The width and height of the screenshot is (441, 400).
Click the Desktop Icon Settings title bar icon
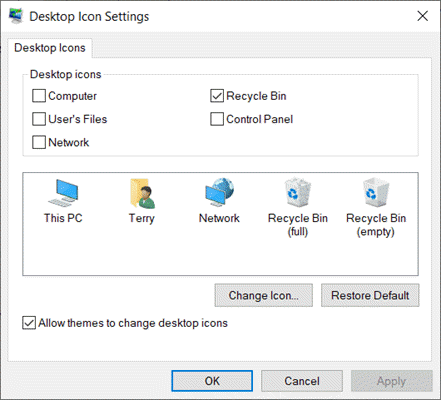click(16, 16)
